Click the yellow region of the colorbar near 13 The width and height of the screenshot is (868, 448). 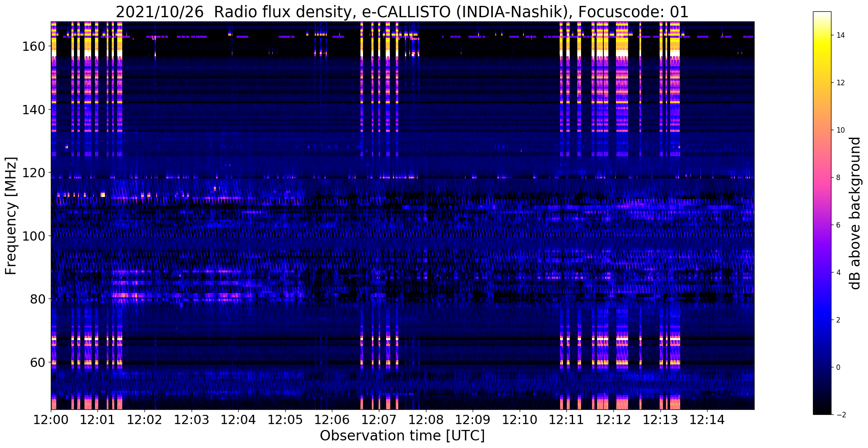822,59
